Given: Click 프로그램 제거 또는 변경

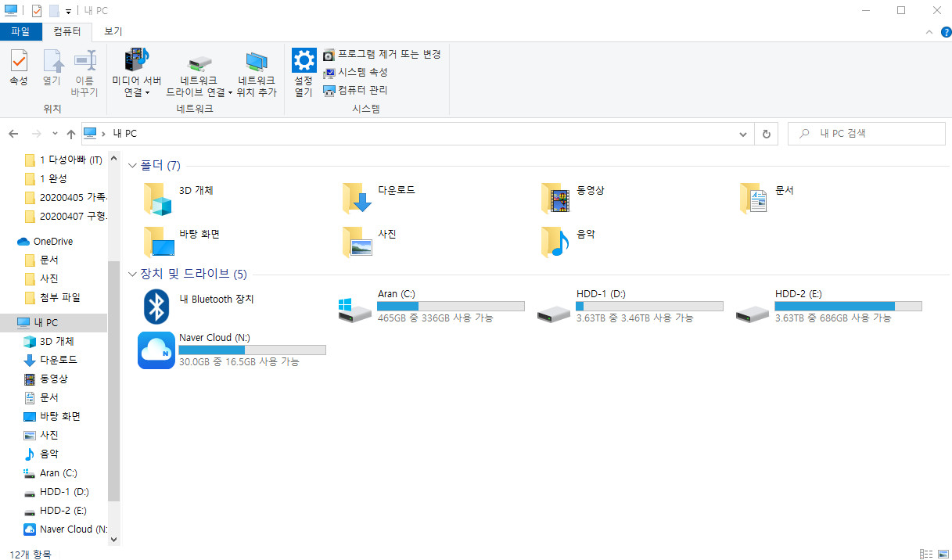Looking at the screenshot, I should (382, 54).
